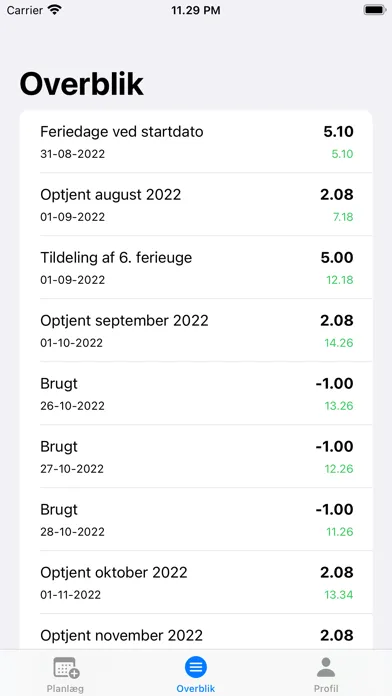Open the Profil person icon
The width and height of the screenshot is (392, 696).
point(326,667)
